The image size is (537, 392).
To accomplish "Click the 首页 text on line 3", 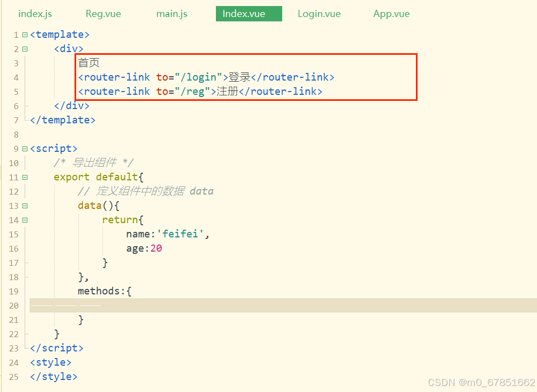I will [x=89, y=63].
